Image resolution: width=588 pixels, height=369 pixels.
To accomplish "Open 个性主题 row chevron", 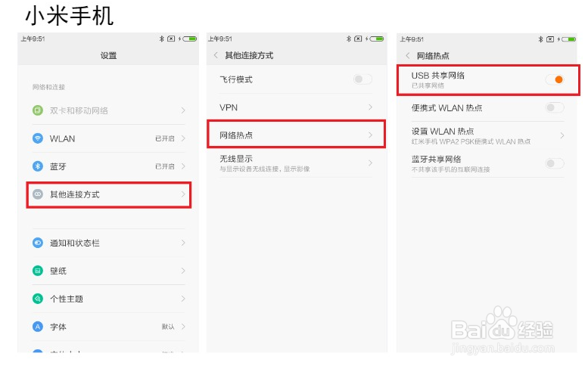I will coord(183,299).
